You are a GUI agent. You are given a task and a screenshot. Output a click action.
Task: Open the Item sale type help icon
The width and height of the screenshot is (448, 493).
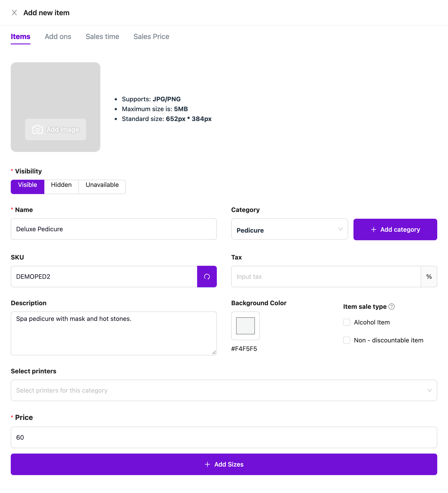pos(392,306)
